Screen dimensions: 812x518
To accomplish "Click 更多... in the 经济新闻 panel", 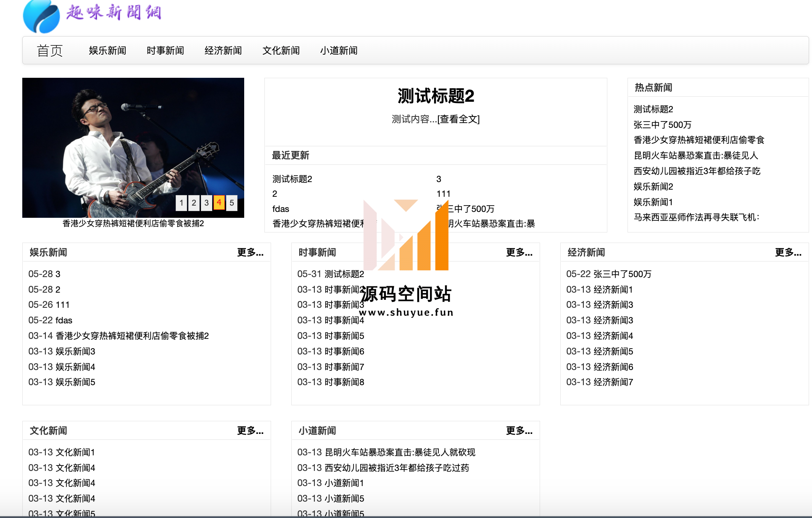I will [788, 252].
